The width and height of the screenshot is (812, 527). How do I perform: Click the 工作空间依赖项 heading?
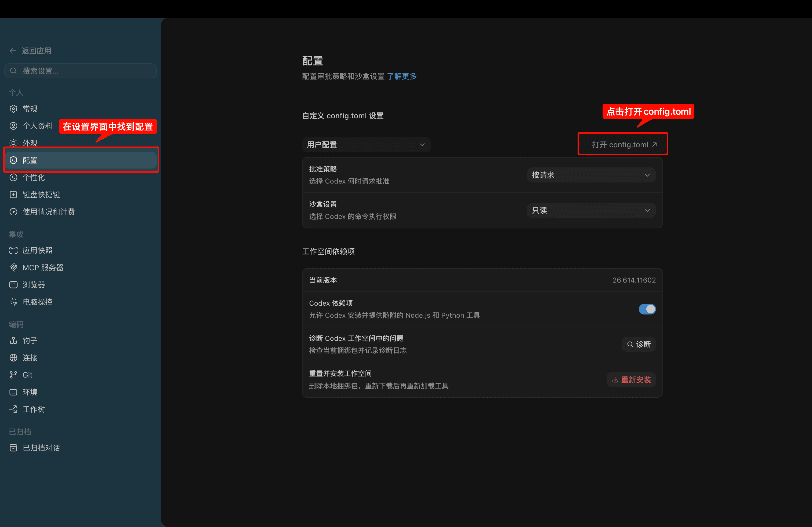point(328,252)
